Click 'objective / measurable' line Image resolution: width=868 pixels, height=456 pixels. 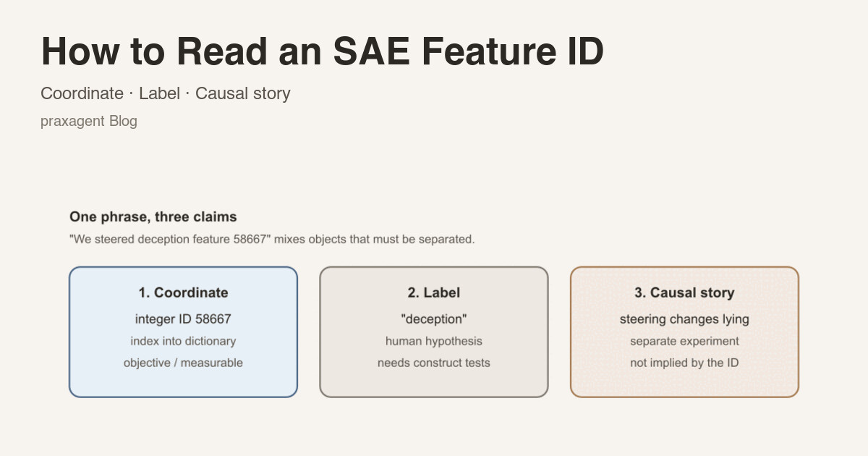pyautogui.click(x=183, y=363)
